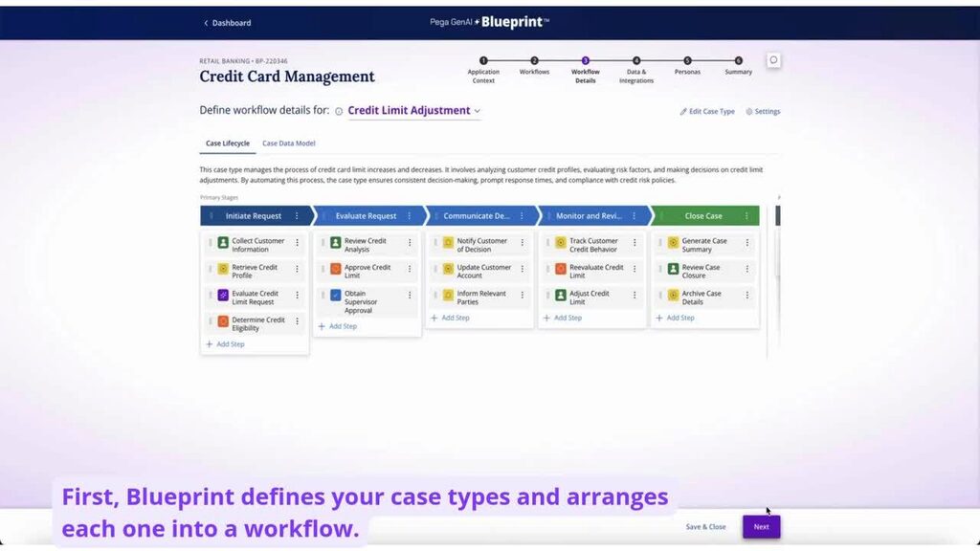The image size is (980, 551).
Task: Select step 5 Personas on the progress tracker
Action: pos(687,60)
